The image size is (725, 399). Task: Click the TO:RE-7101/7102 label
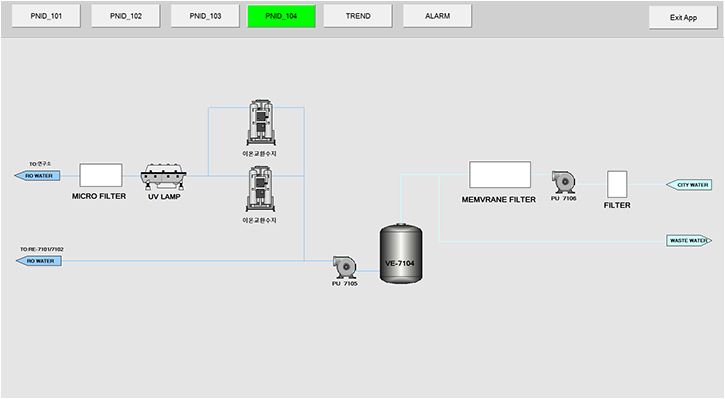pyautogui.click(x=42, y=249)
